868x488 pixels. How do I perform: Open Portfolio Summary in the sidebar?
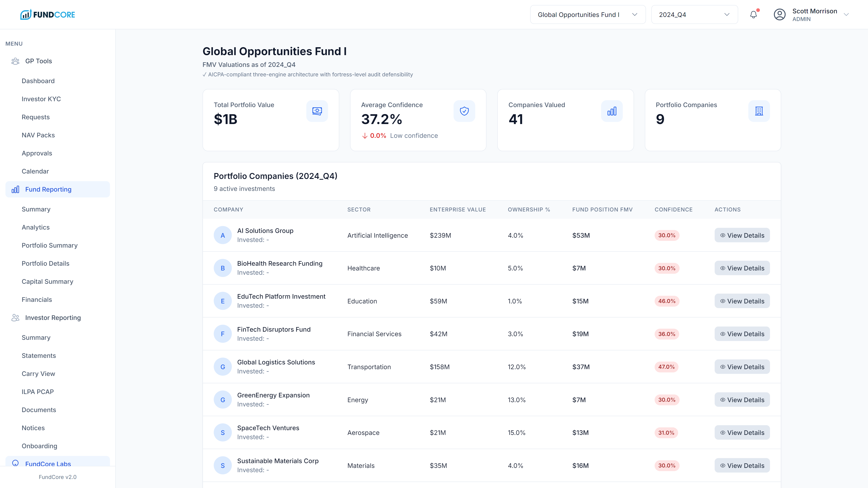(x=50, y=245)
